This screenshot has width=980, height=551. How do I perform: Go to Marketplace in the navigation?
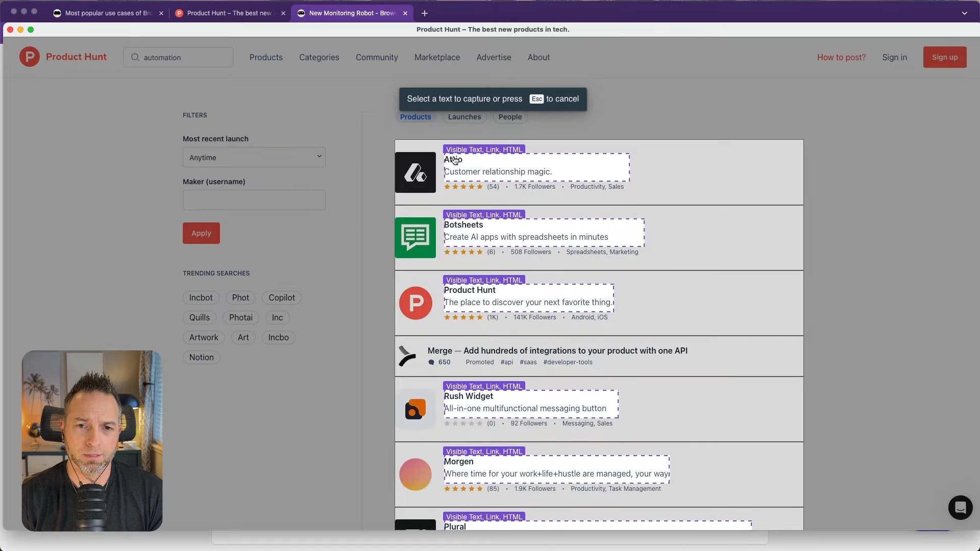point(437,57)
